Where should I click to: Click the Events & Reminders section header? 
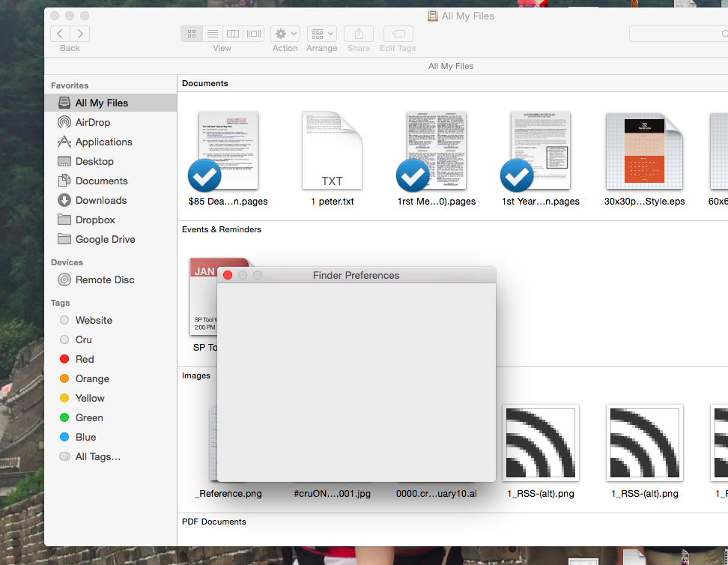pos(222,229)
